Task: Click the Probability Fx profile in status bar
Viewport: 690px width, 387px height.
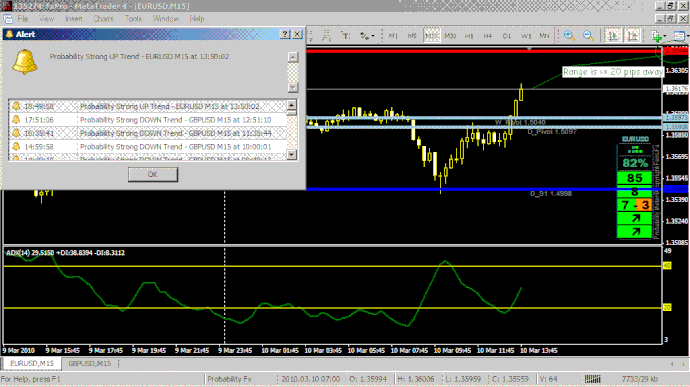Action: [x=229, y=379]
